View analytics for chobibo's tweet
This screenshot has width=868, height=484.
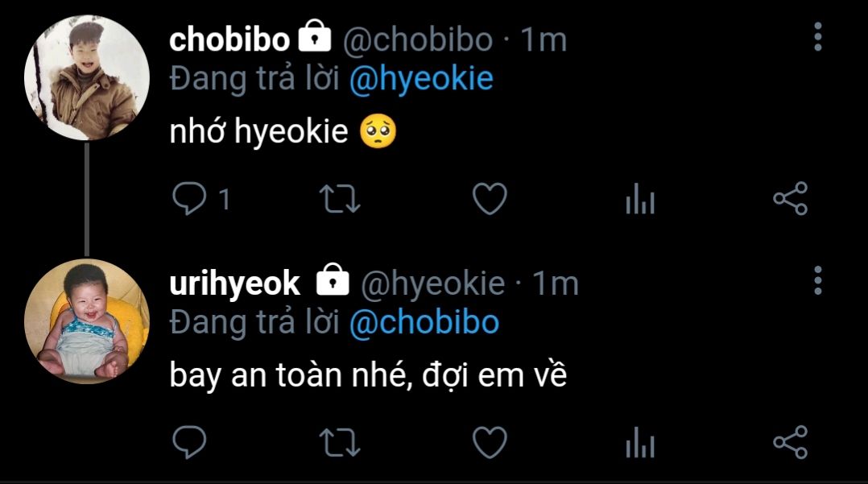click(640, 200)
